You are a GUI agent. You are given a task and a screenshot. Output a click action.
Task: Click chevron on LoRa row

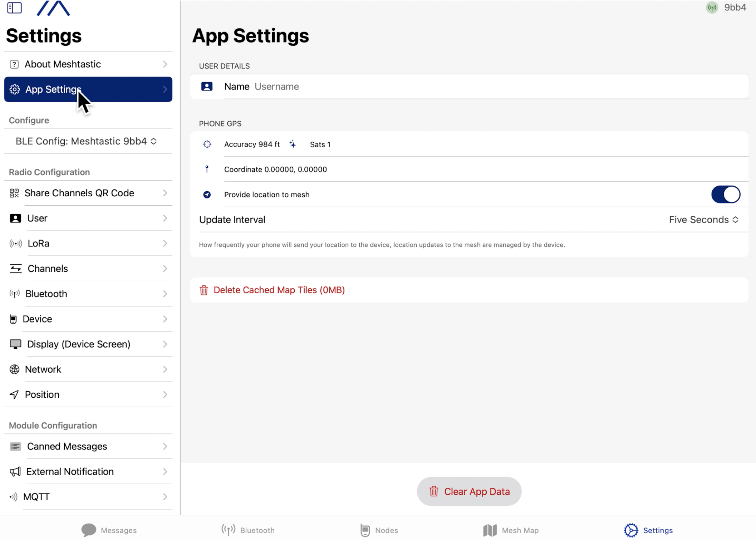[165, 244]
